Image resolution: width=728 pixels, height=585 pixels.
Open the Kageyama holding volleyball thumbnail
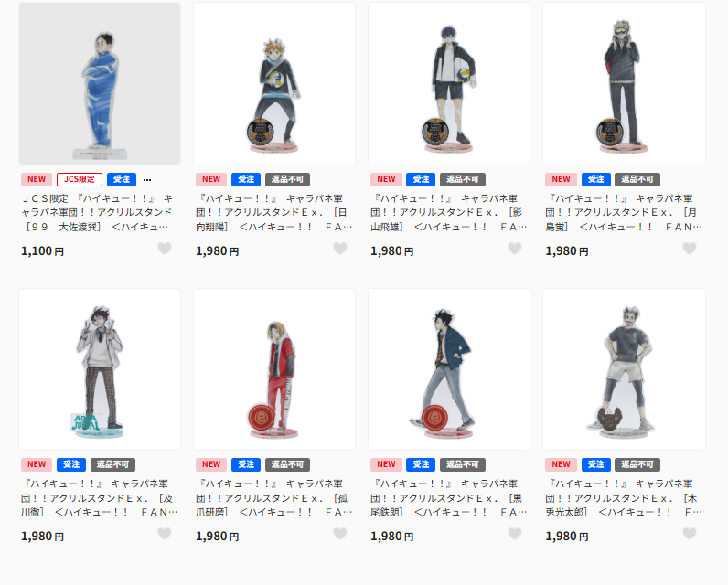click(449, 83)
